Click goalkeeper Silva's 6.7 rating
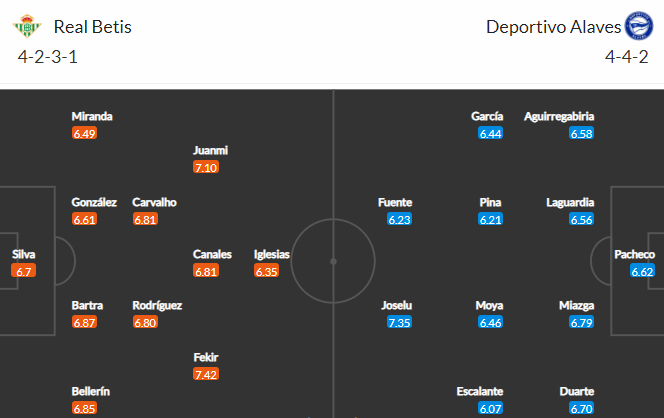This screenshot has height=418, width=664. tap(24, 271)
